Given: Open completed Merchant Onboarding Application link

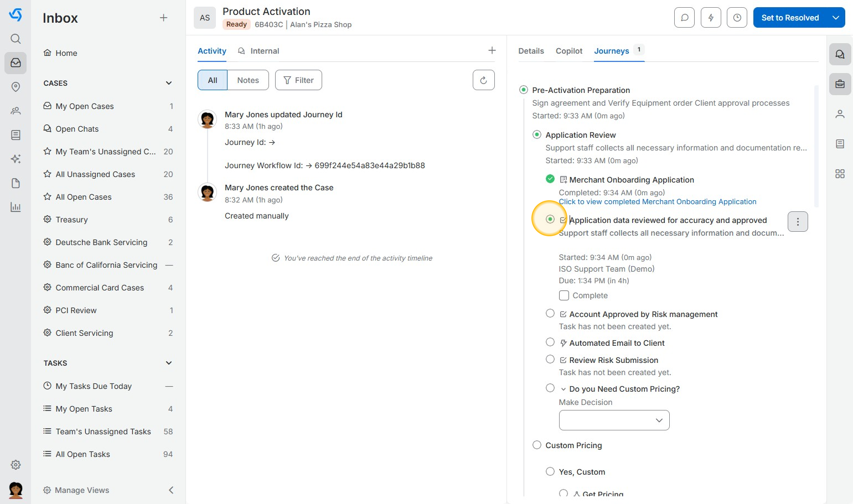Looking at the screenshot, I should click(x=657, y=202).
